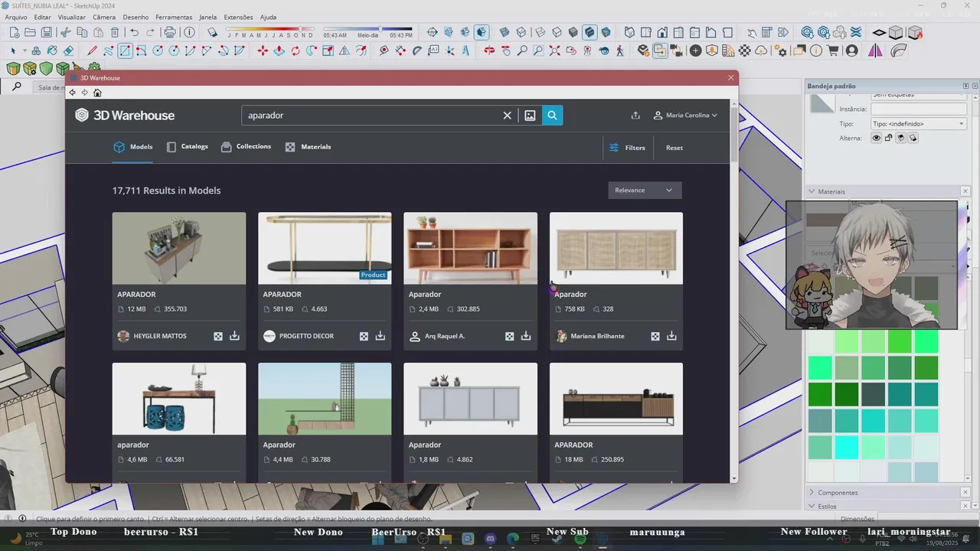Viewport: 980px width, 551px height.
Task: Toggle Shaded with Textures style icon
Action: (x=590, y=32)
